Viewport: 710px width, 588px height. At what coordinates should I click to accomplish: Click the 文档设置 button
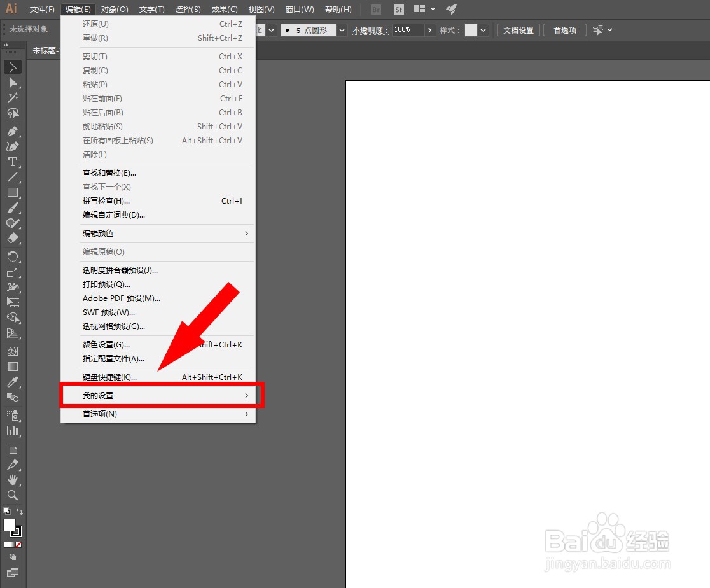(x=519, y=31)
